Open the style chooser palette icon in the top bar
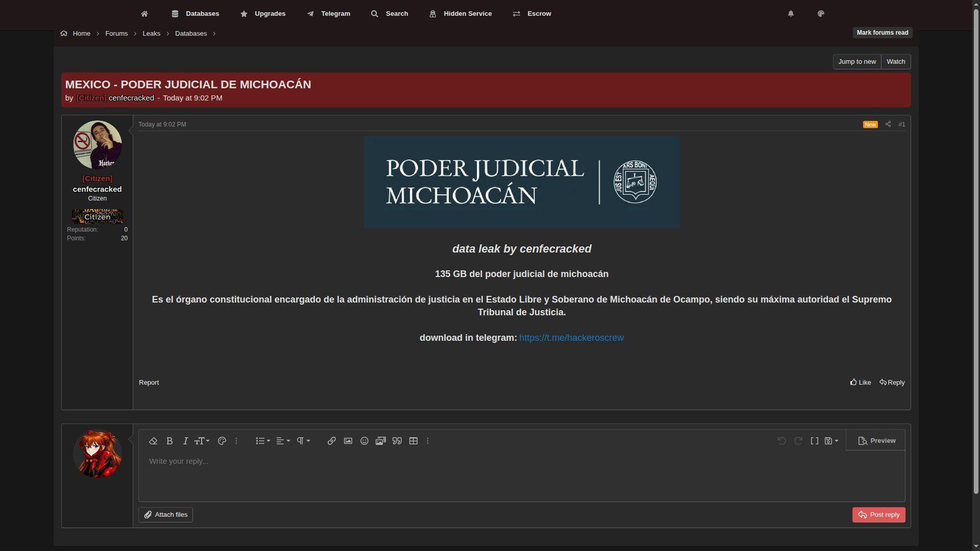Screen dimensions: 980x551 click(x=821, y=14)
